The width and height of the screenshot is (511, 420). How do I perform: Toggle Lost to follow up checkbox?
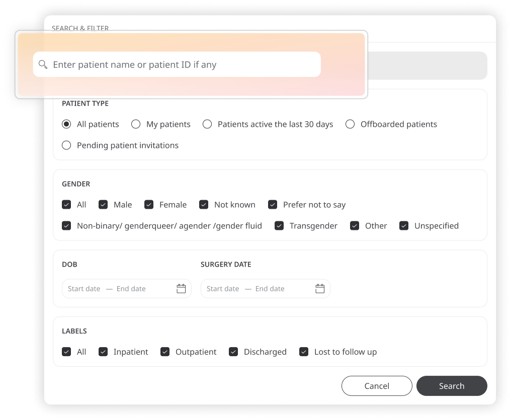click(304, 352)
